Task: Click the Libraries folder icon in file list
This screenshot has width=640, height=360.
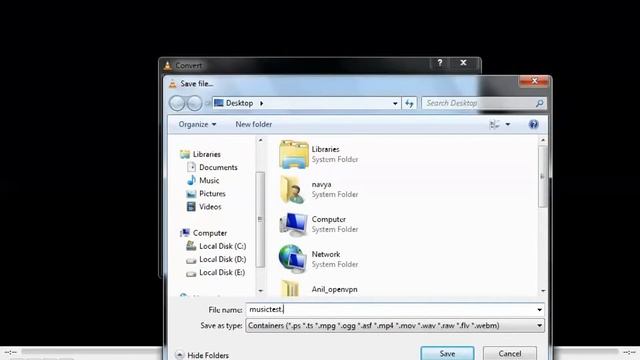Action: tap(293, 154)
